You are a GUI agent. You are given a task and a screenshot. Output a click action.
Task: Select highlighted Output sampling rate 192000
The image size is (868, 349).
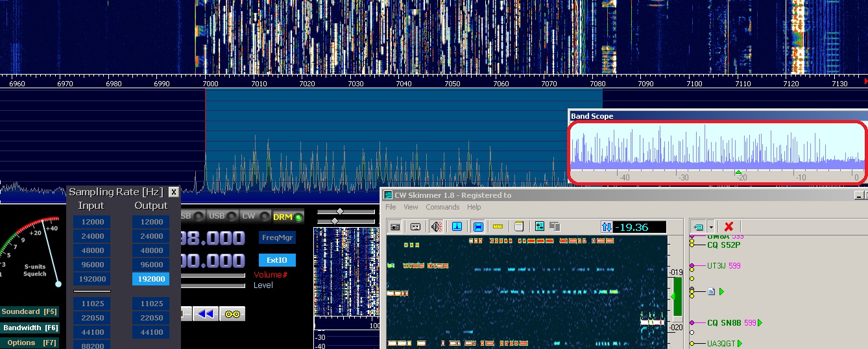pyautogui.click(x=151, y=279)
